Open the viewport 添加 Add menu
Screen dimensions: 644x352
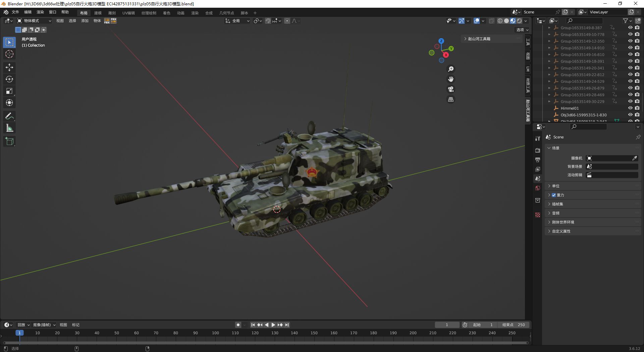pyautogui.click(x=85, y=21)
